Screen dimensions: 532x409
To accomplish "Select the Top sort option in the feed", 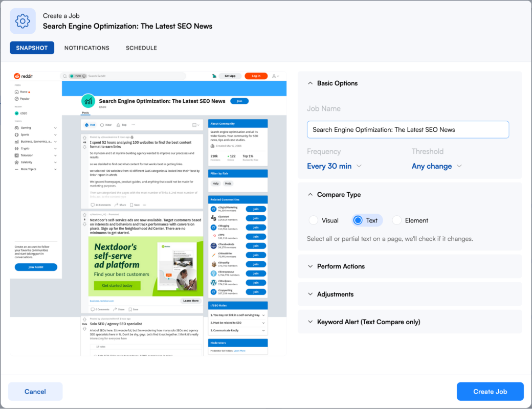I will click(x=121, y=125).
